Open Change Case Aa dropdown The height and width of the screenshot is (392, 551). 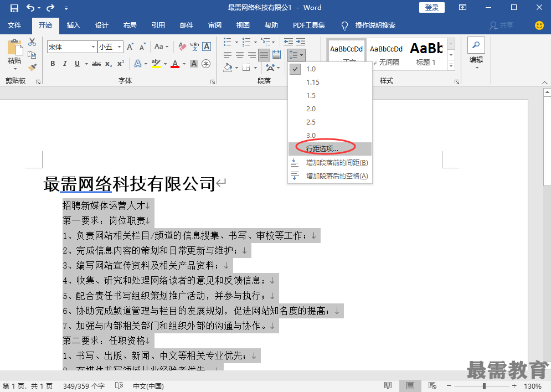tap(161, 47)
